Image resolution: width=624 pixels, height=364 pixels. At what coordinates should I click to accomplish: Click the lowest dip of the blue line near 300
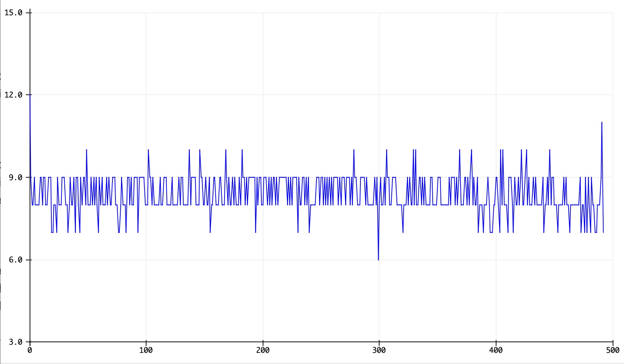[x=378, y=259]
